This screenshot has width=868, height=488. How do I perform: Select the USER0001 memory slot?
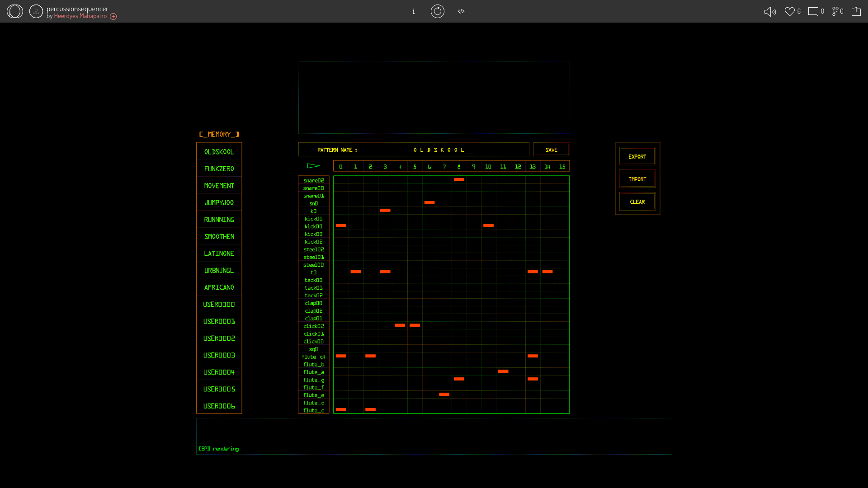coord(219,321)
